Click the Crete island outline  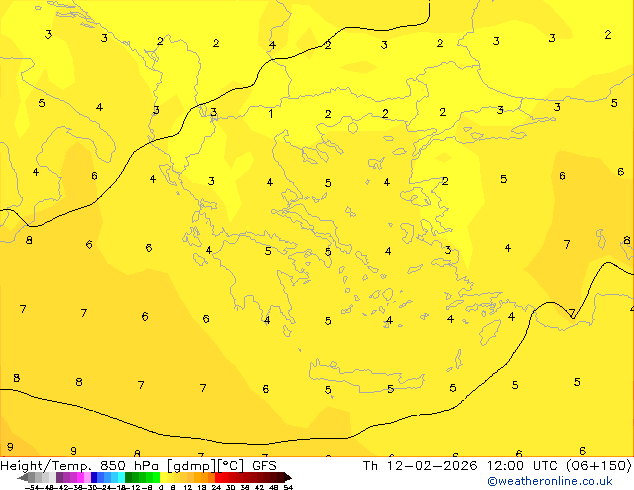click(x=367, y=376)
